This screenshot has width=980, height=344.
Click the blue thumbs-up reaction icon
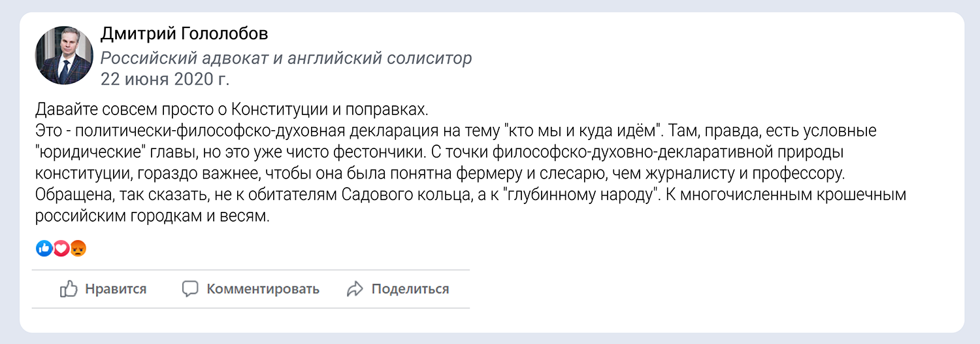[x=44, y=249]
